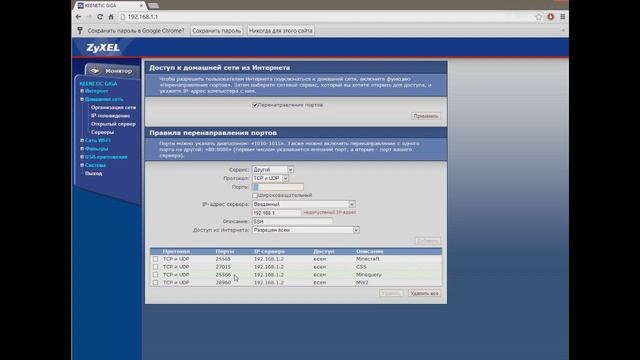640x360 pixels.
Task: Reload the router page
Action: tap(100, 17)
